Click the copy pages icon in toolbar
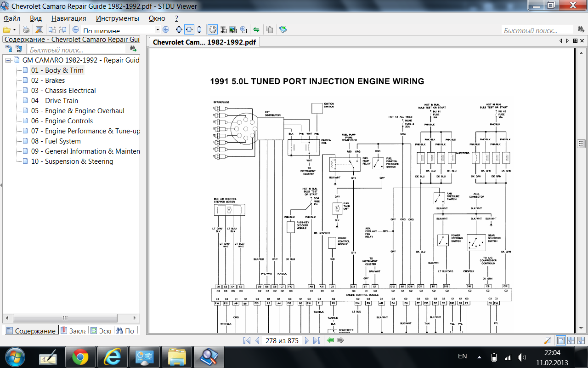The image size is (588, 368). click(x=270, y=30)
